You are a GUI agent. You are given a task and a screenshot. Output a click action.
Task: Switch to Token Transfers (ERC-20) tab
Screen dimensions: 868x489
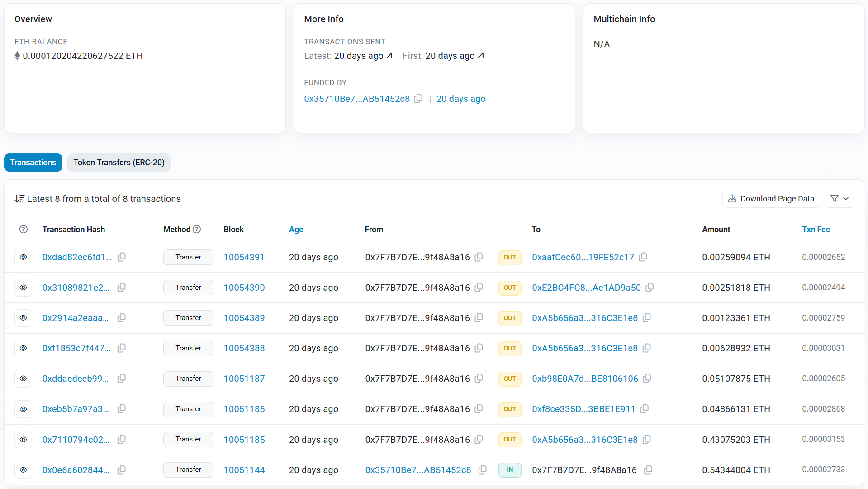point(119,163)
